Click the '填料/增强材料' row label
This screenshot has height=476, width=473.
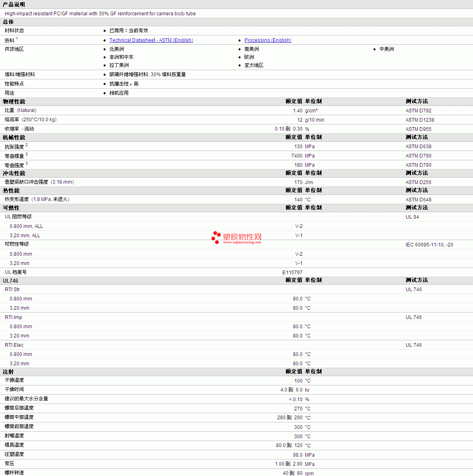point(20,75)
